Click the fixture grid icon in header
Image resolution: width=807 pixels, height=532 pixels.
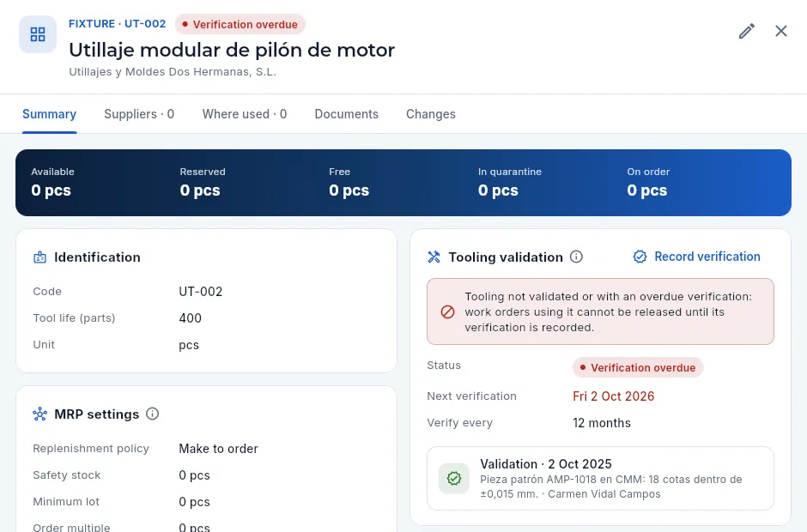point(38,34)
